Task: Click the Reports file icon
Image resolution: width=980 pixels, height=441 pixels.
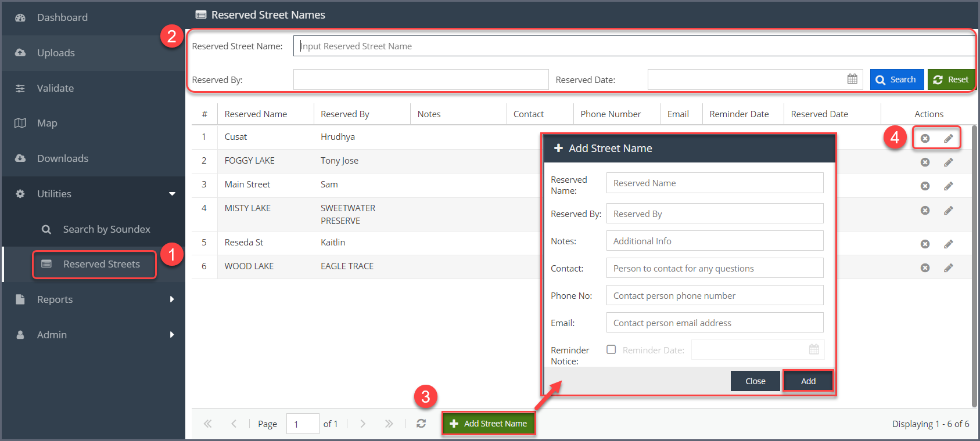Action: click(20, 299)
